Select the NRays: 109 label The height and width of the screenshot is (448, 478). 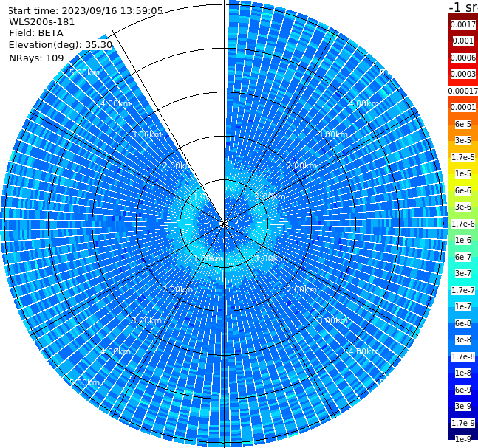click(x=36, y=58)
